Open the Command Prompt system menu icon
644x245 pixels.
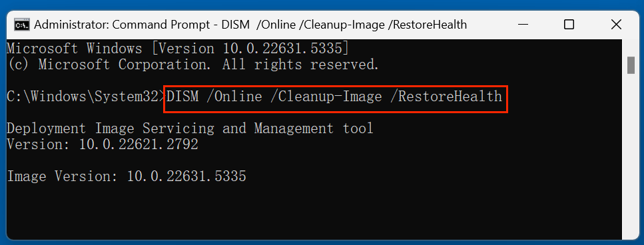coord(22,25)
